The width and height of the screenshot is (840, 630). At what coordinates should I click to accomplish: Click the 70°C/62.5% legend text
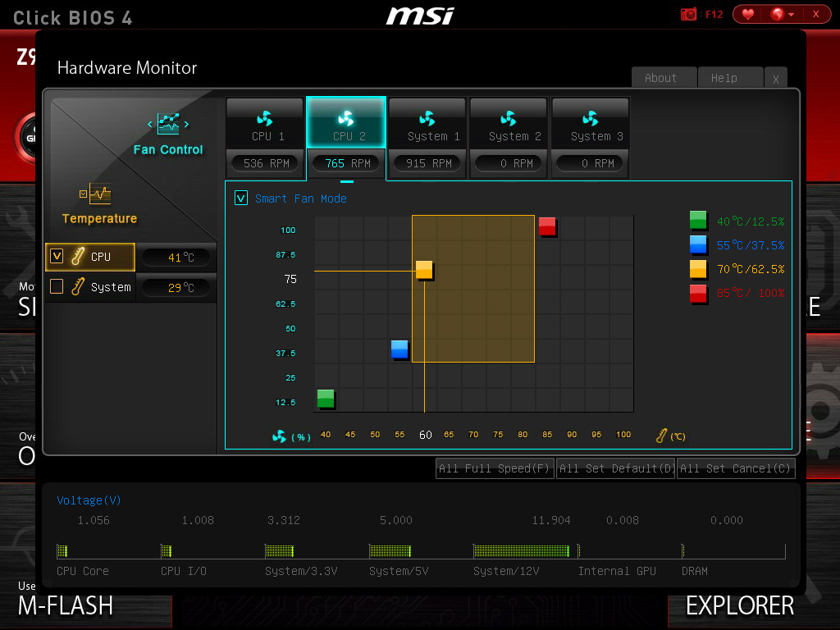tap(751, 269)
